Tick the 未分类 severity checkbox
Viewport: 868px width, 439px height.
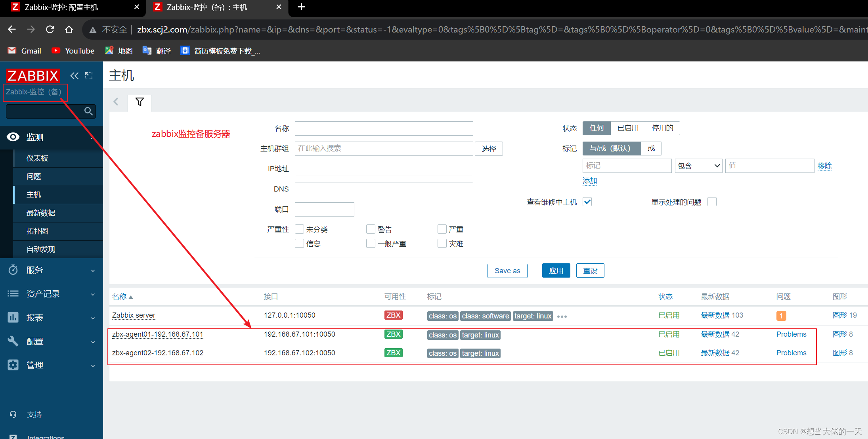point(300,229)
